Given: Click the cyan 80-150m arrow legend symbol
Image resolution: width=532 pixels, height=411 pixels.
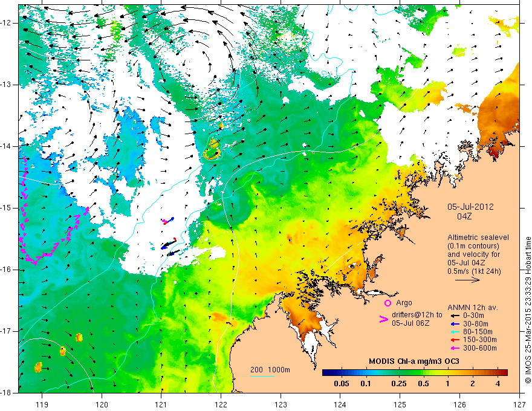Looking at the screenshot, I should coord(455,332).
